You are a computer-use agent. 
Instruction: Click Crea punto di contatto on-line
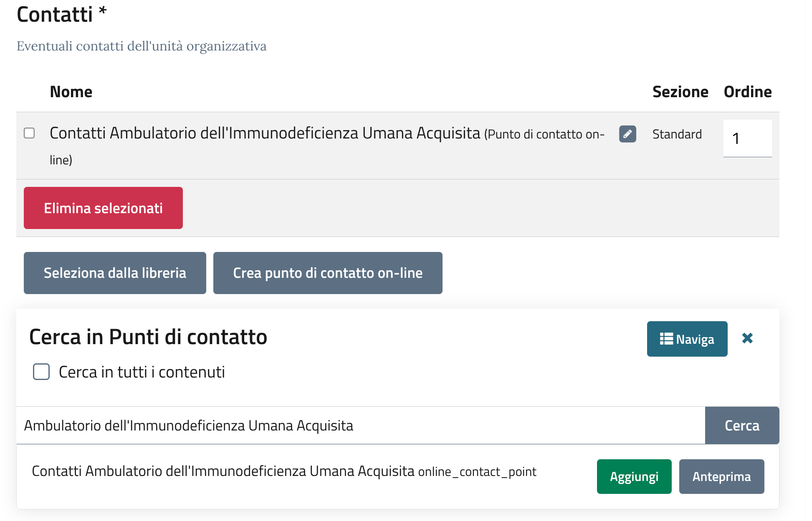(327, 273)
